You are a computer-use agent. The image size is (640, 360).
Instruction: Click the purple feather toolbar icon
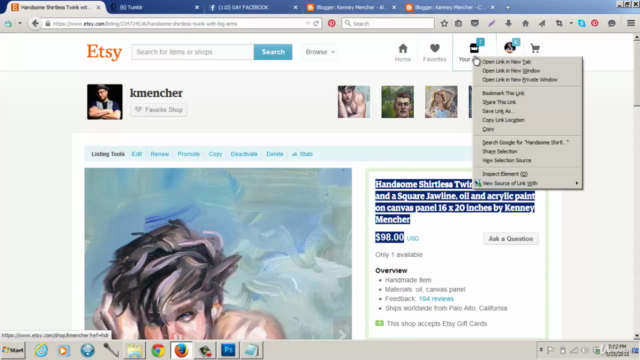point(491,24)
